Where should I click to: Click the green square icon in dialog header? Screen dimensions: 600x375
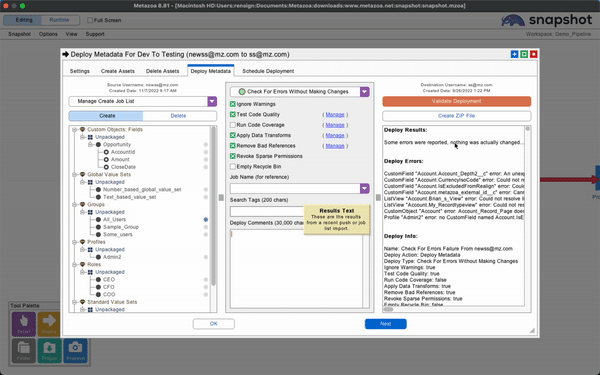[524, 54]
